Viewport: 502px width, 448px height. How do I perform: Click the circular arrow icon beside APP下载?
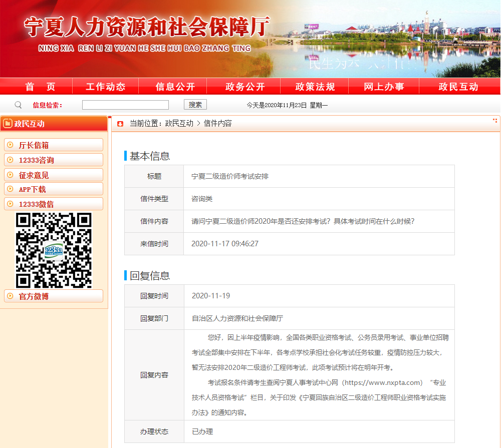[10, 189]
